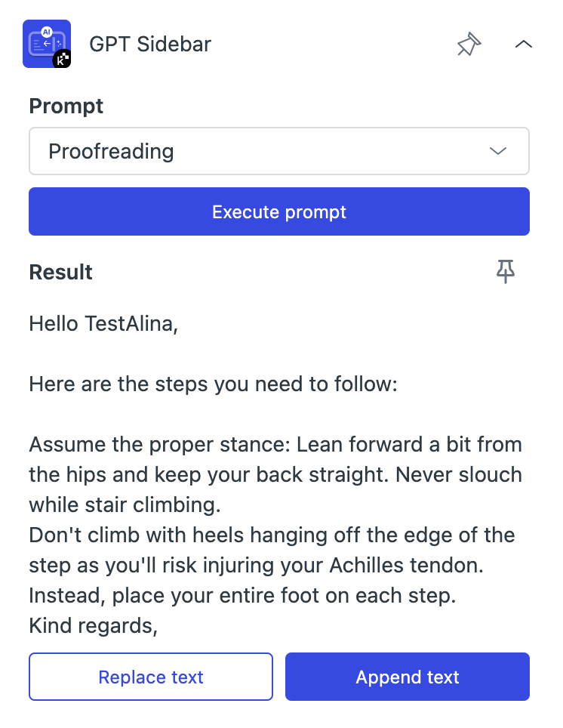Pin the GPT Sidebar using header pushpin
Viewport: 563px width, 728px height.
(x=469, y=44)
